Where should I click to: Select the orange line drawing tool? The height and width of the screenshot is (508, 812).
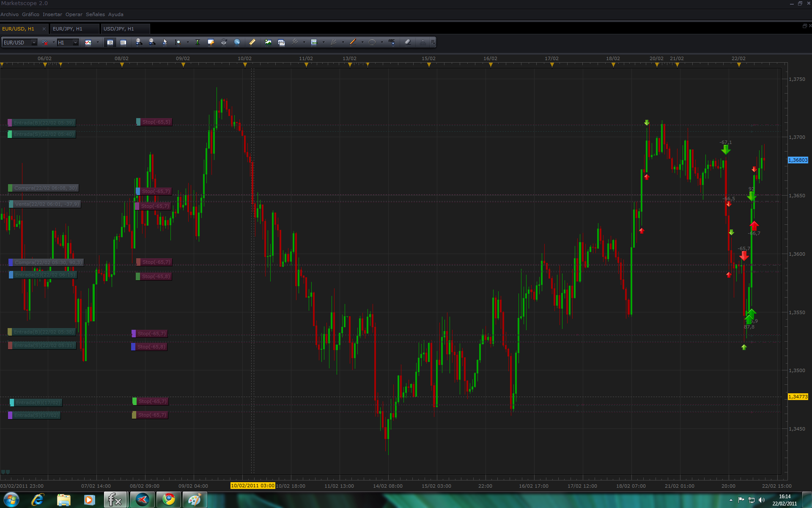coord(353,42)
